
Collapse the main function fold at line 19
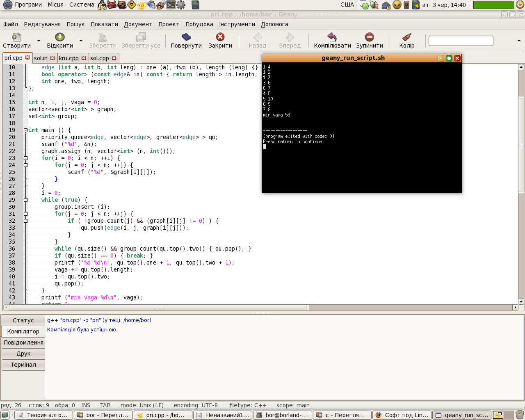[25, 130]
